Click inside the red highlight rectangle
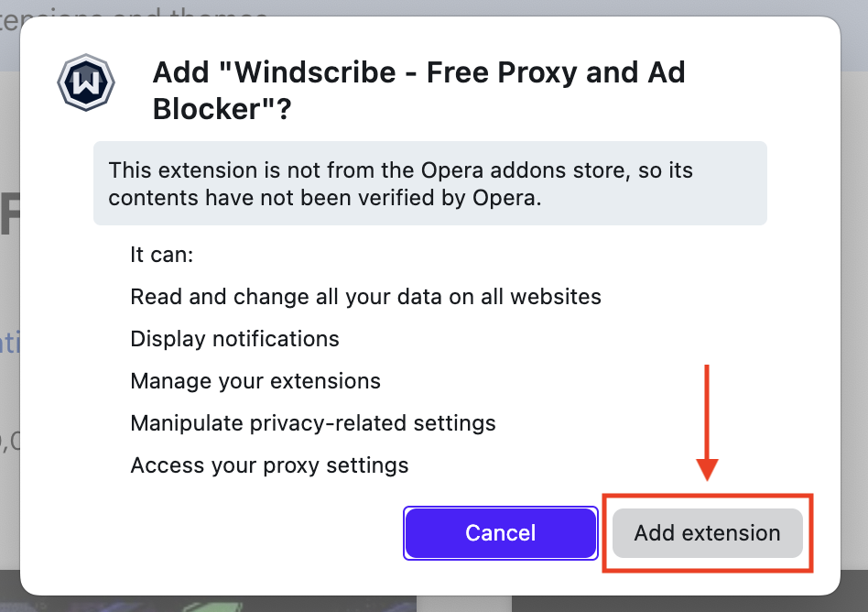This screenshot has height=612, width=868. point(707,532)
